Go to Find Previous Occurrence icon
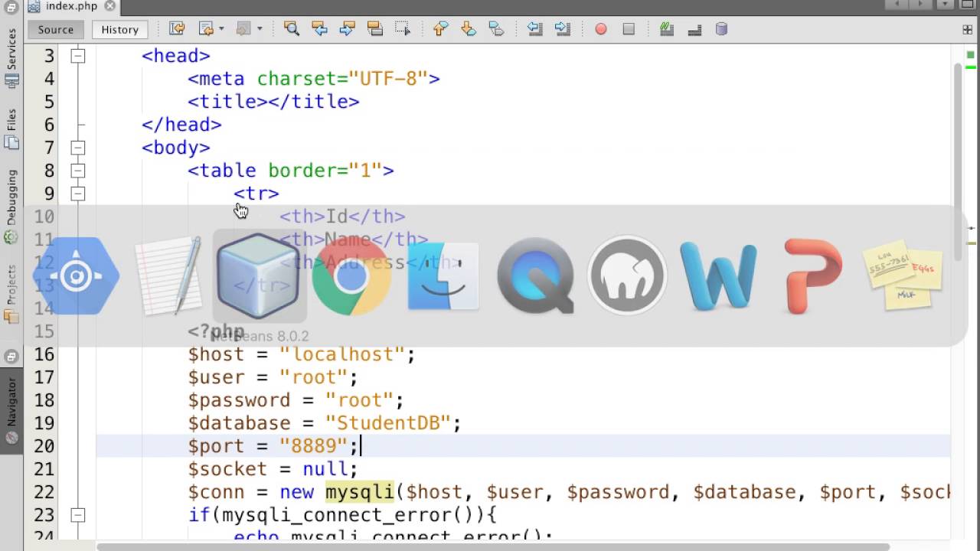 point(319,29)
